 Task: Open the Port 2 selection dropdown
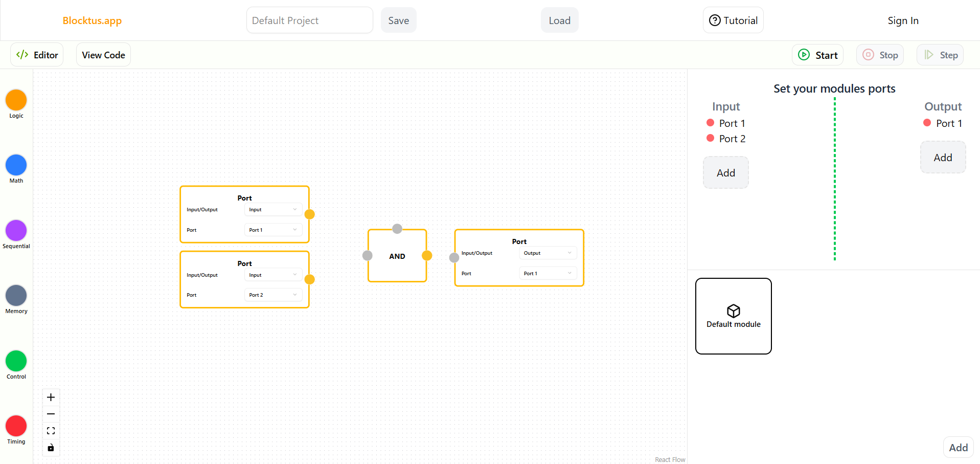pyautogui.click(x=273, y=295)
